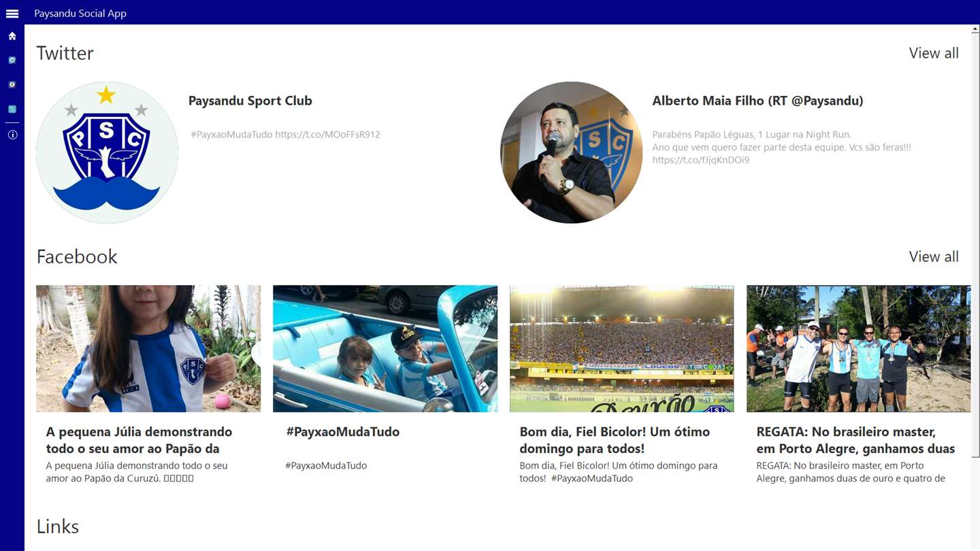Screen dimensions: 980x551
Task: Open the Bom dia, Fiel Bicolor post title
Action: 615,440
